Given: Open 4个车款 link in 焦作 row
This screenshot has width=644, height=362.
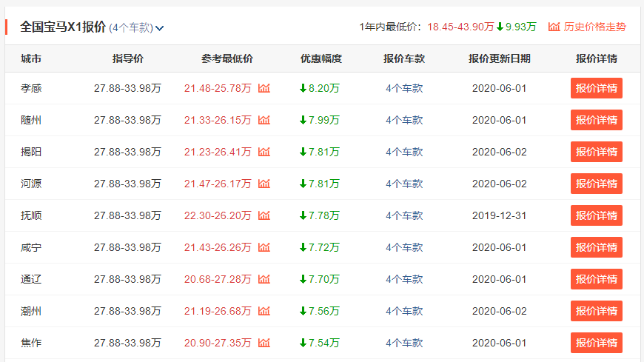Looking at the screenshot, I should 404,343.
